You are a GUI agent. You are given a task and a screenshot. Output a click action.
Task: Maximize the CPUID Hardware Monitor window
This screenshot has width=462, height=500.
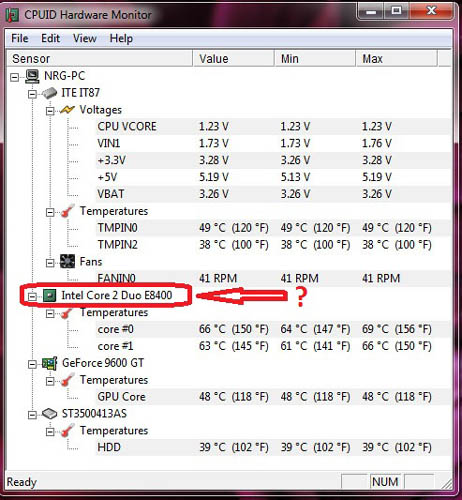[x=397, y=12]
